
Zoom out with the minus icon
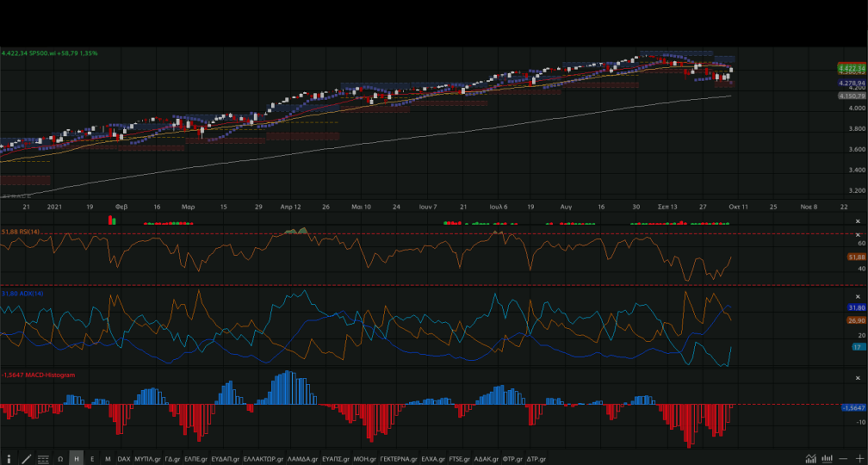(843, 458)
